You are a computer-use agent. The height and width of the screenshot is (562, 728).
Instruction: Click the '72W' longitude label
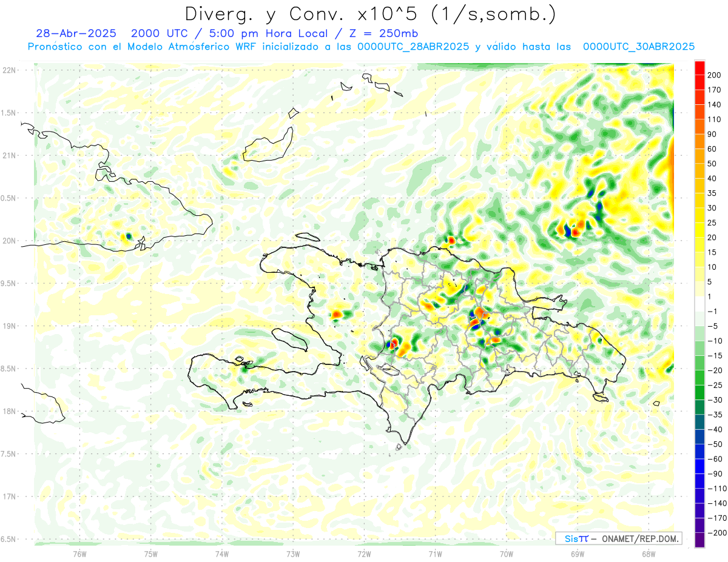(x=364, y=554)
